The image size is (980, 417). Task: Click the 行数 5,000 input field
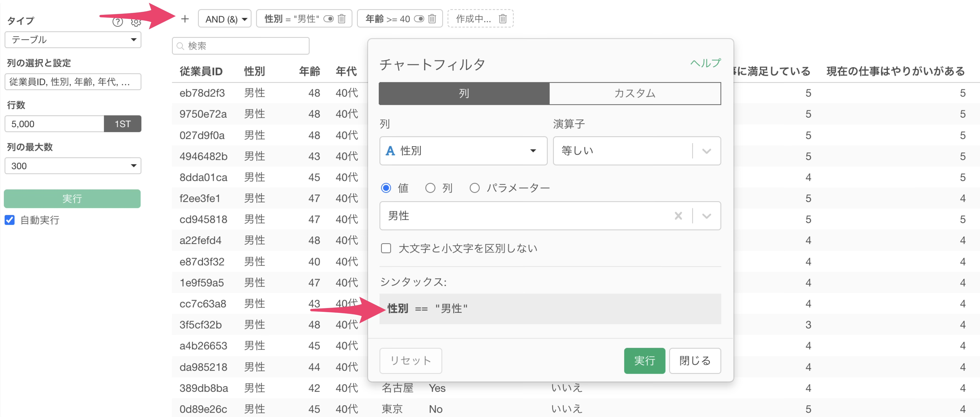(x=54, y=124)
